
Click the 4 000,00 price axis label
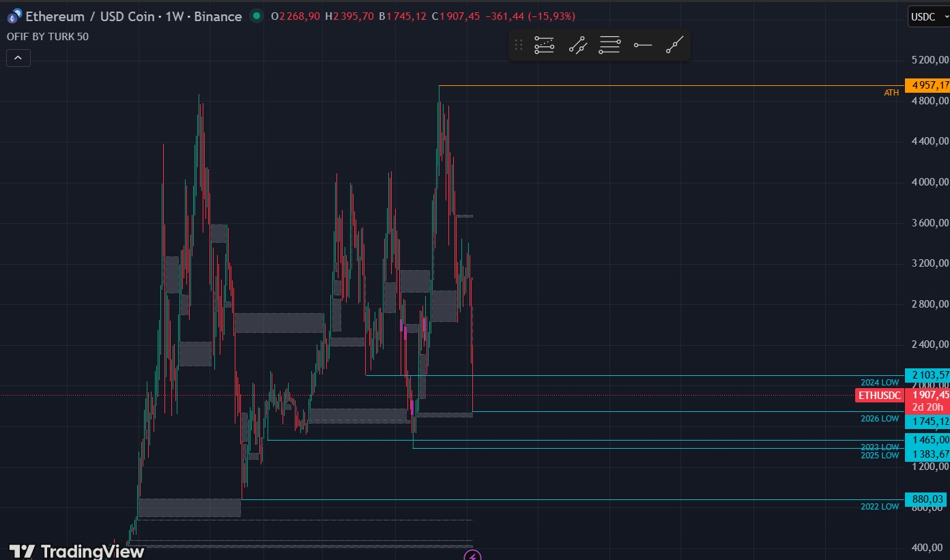pyautogui.click(x=930, y=182)
